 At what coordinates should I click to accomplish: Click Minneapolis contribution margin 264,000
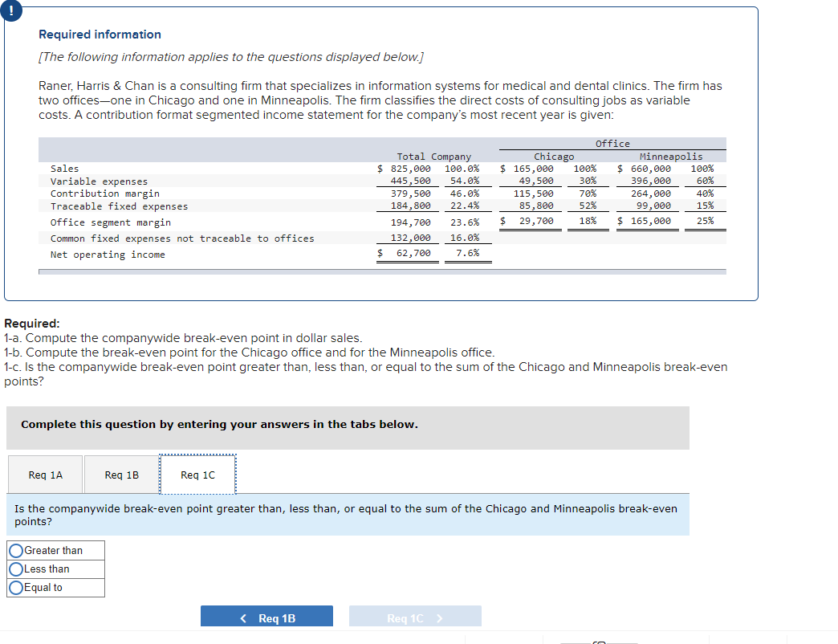(651, 194)
